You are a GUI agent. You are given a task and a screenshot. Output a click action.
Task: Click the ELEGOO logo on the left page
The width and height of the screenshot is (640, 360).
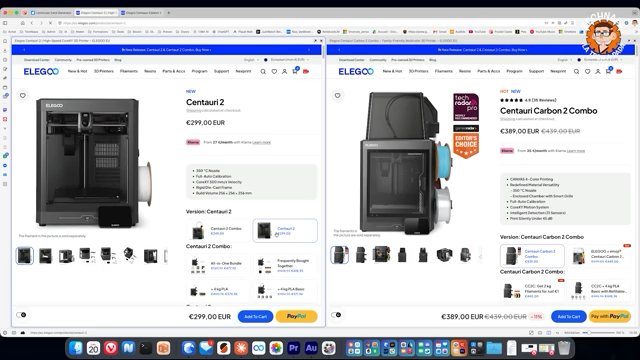(x=41, y=71)
